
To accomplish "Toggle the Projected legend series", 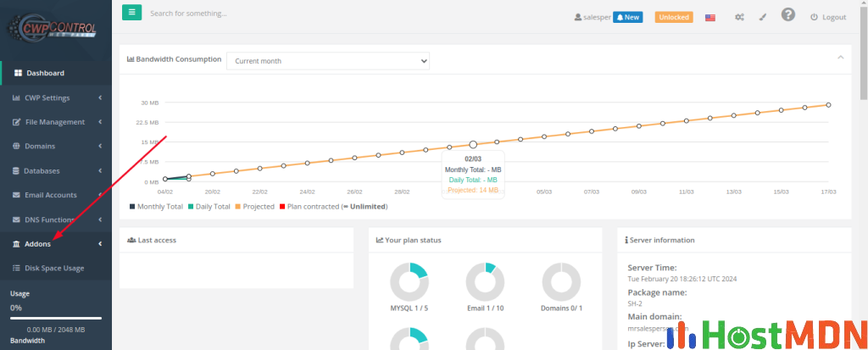I will click(257, 206).
